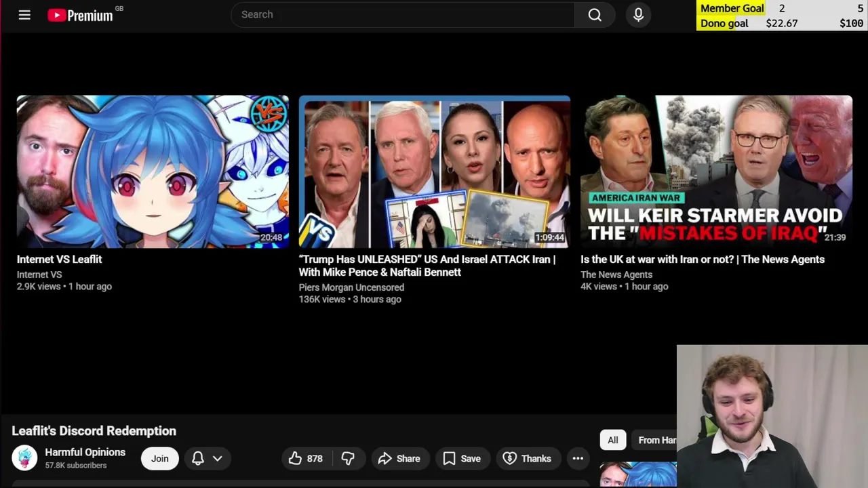The height and width of the screenshot is (488, 868).
Task: Click the 20:48 duration badge
Action: (271, 238)
